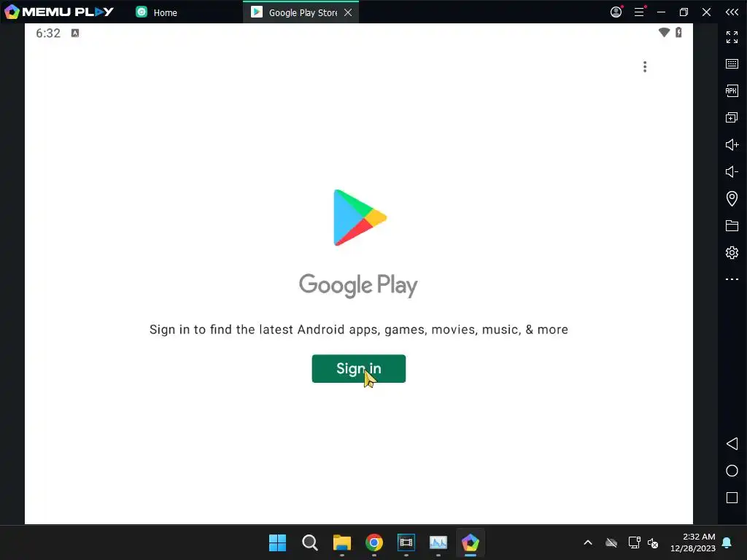Install an APK via sidebar icon
747x560 pixels.
pyautogui.click(x=732, y=90)
